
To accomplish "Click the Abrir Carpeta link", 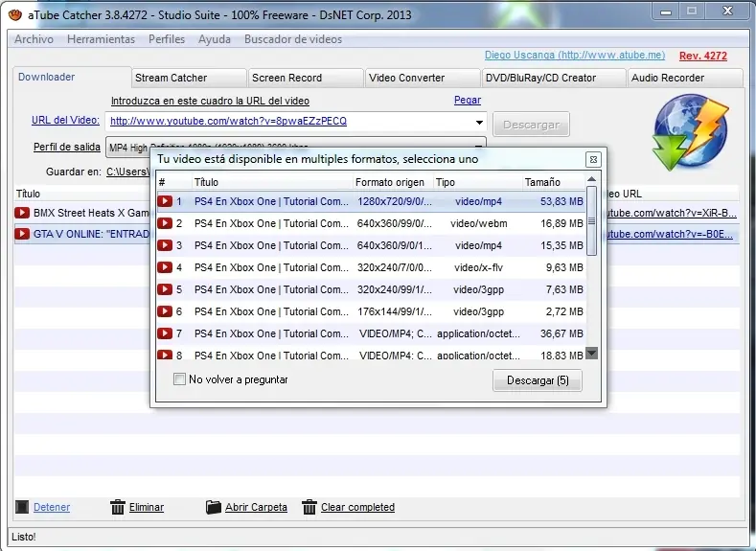I will pyautogui.click(x=256, y=507).
